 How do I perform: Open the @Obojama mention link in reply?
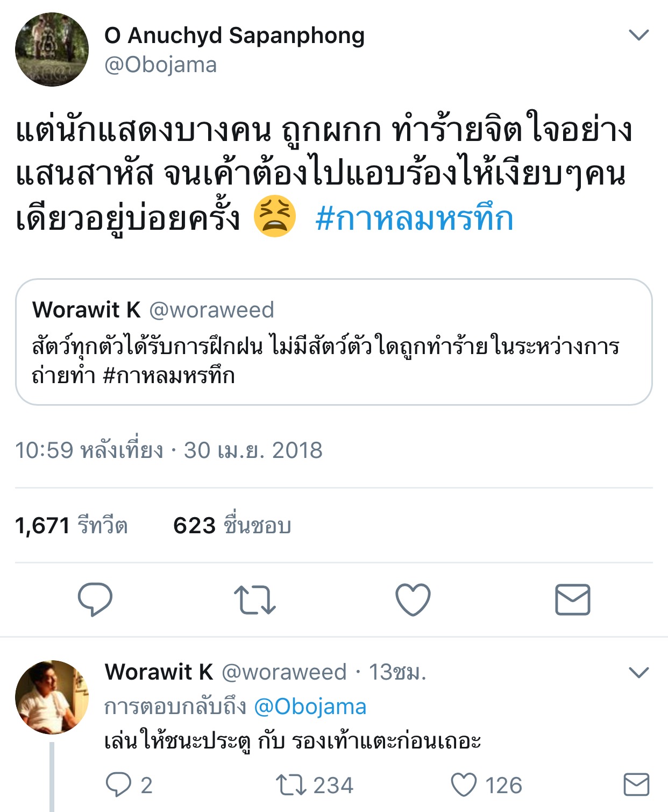(310, 707)
